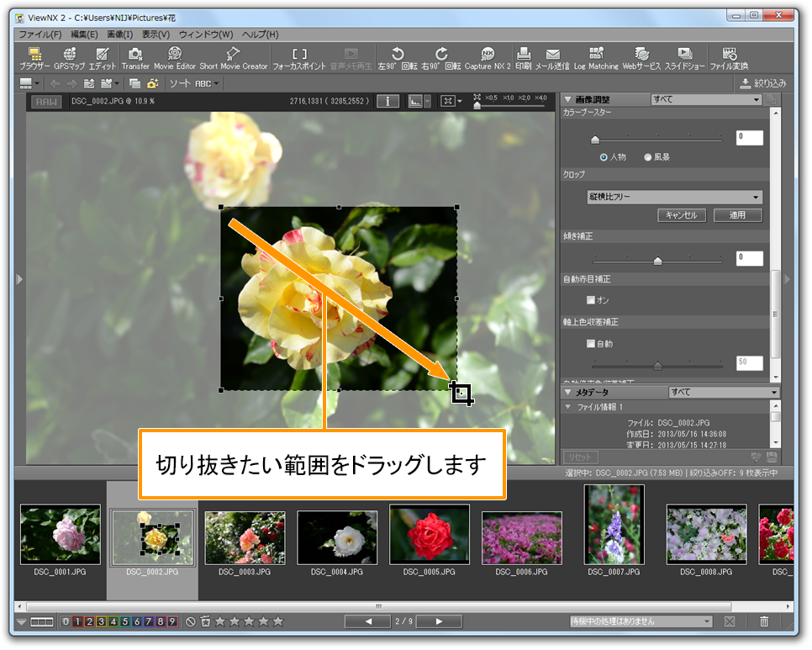Open the 画像(I) menu
The image size is (812, 650).
119,34
